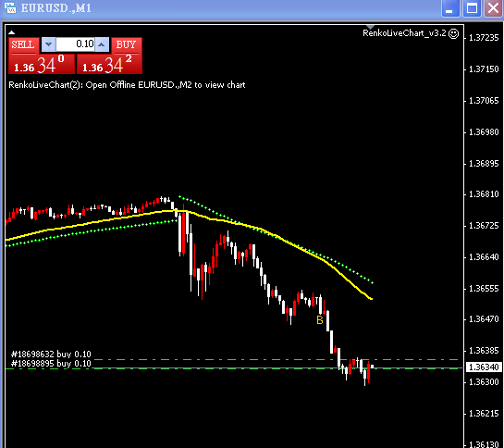Click the 1.36810 price scale level

[x=484, y=194]
